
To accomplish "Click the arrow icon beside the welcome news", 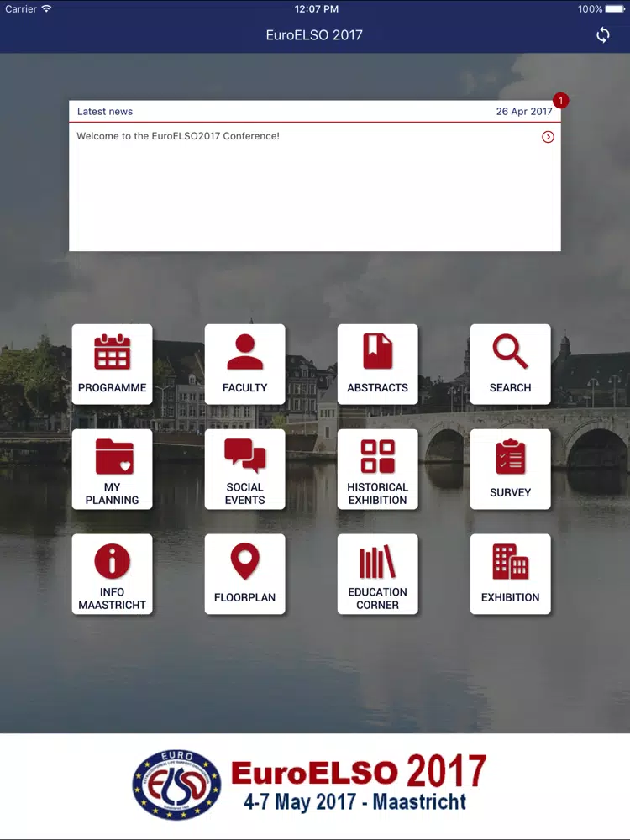I will 548,137.
